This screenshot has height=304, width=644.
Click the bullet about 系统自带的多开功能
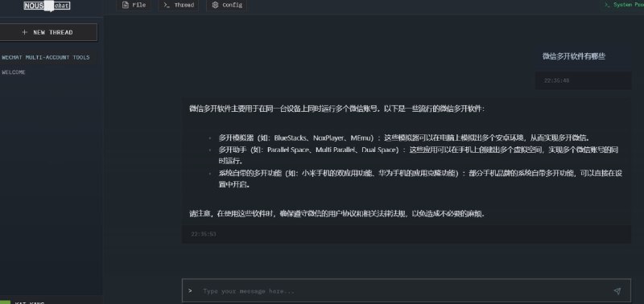coord(420,179)
